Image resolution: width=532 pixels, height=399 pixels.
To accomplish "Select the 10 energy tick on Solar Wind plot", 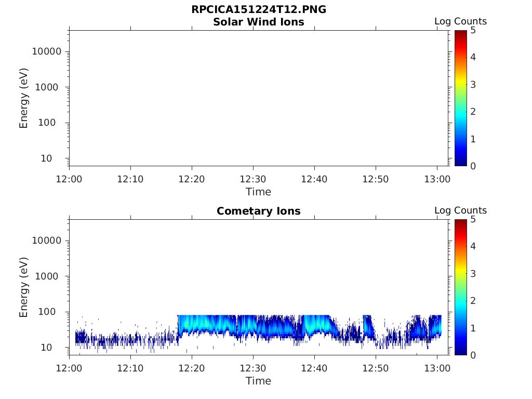I will click(46, 158).
